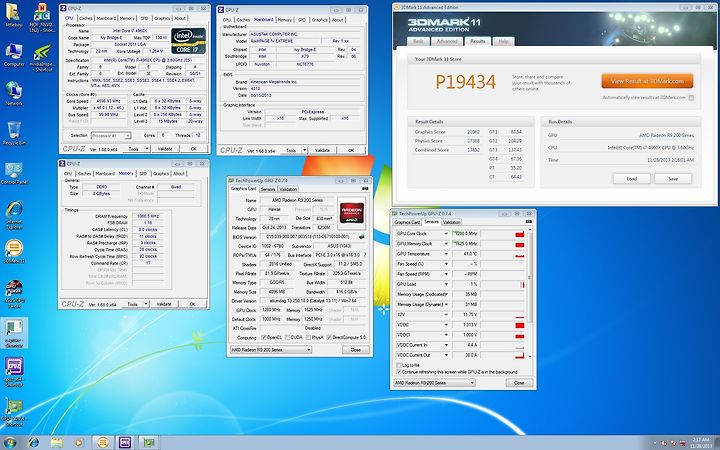
Task: Click the Radeon Graphics logo in GPU-Z
Action: pos(352,213)
